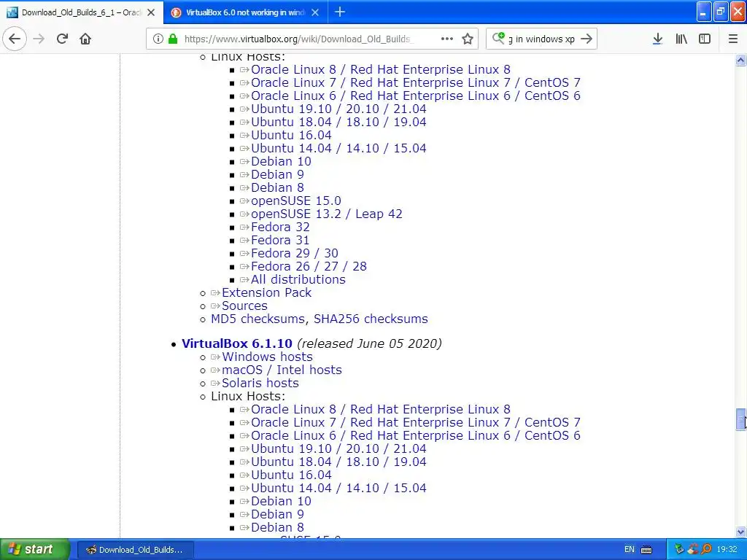This screenshot has height=560, width=747.
Task: Open All distributions link
Action: (298, 279)
